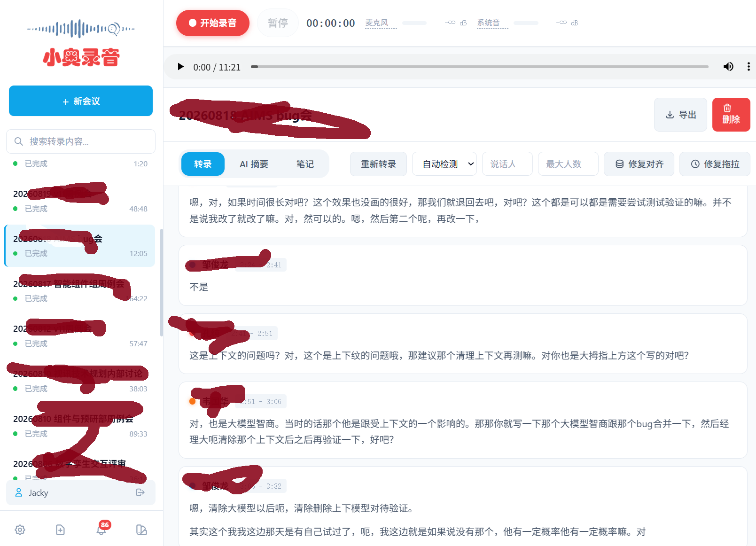Log out using the exit icon beside Jacky

(140, 492)
